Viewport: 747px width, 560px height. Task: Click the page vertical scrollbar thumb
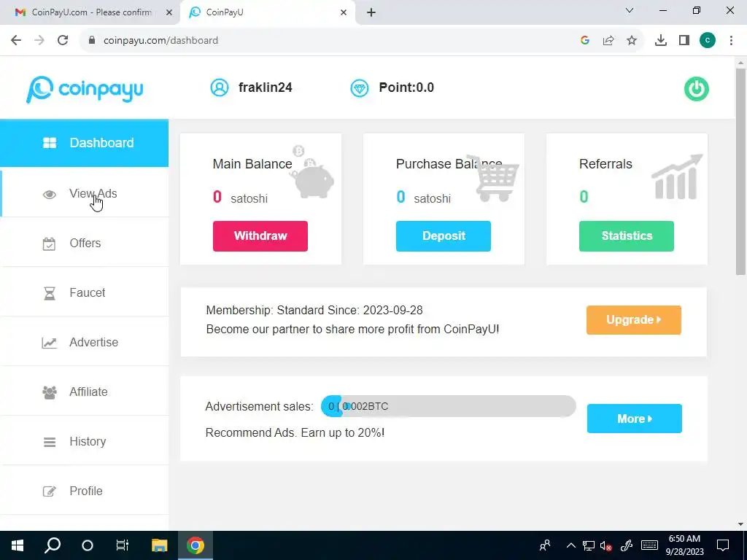click(740, 171)
